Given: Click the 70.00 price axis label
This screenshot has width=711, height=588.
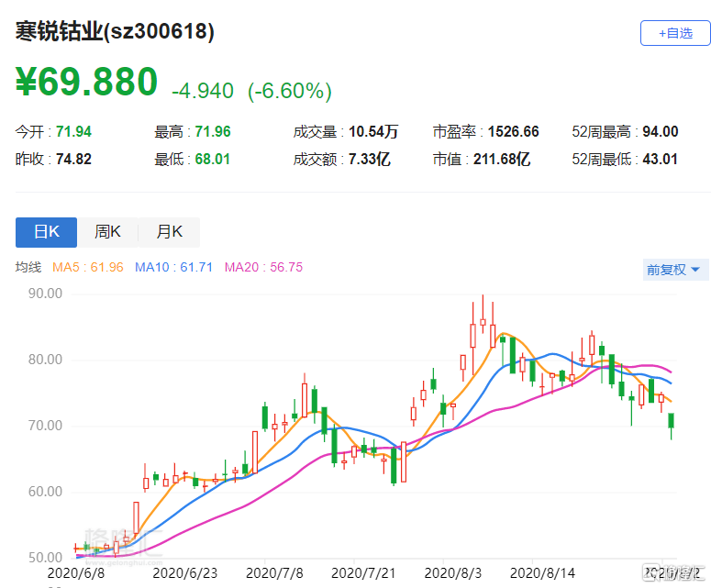Looking at the screenshot, I should tap(45, 426).
